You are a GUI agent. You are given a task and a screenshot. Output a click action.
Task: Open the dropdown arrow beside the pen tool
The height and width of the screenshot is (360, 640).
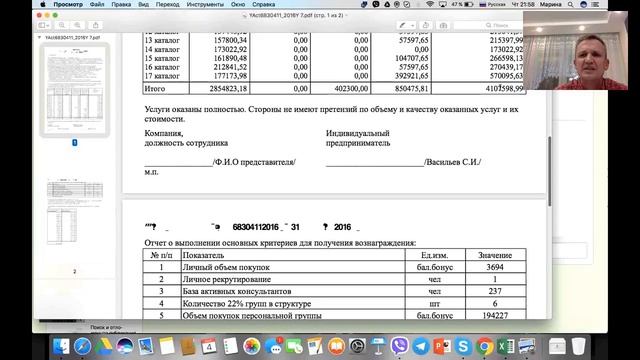pyautogui.click(x=413, y=25)
